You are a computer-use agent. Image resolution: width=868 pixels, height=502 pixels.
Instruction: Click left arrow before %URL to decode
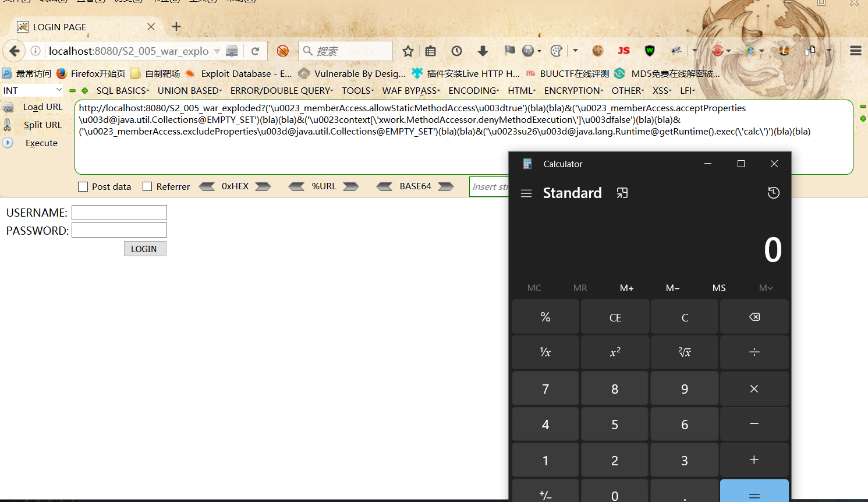(296, 186)
